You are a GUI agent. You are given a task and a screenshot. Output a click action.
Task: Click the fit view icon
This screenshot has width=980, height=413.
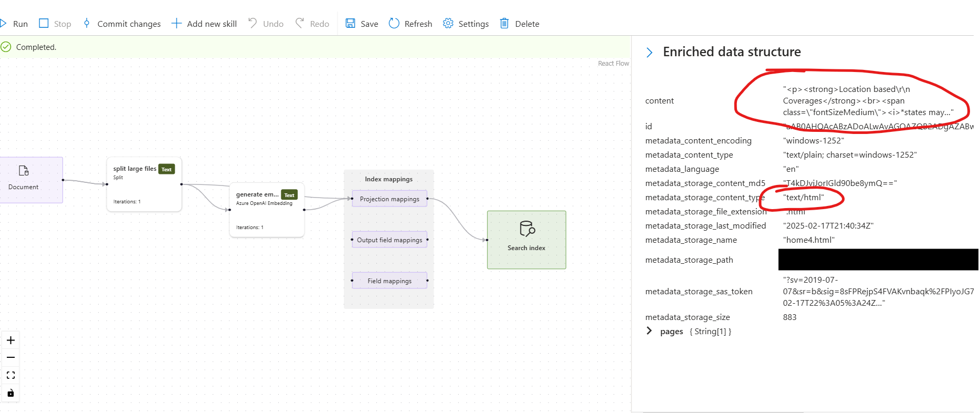pyautogui.click(x=10, y=375)
